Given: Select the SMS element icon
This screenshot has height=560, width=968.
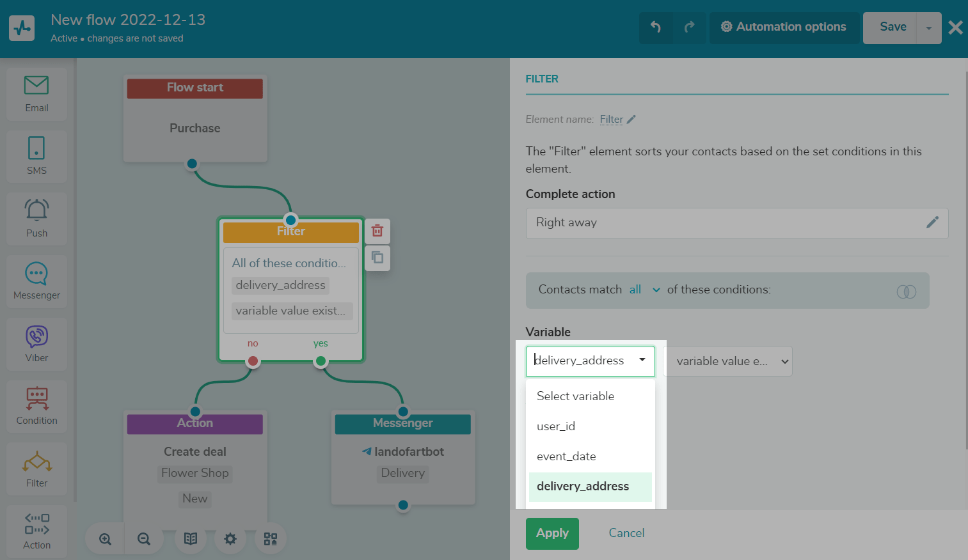Looking at the screenshot, I should coord(36,155).
